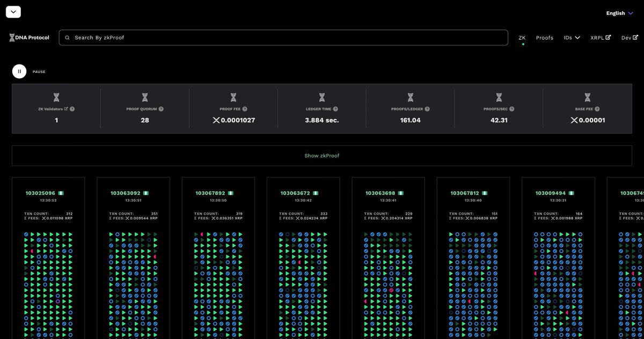Select the ZK tab

(x=522, y=38)
